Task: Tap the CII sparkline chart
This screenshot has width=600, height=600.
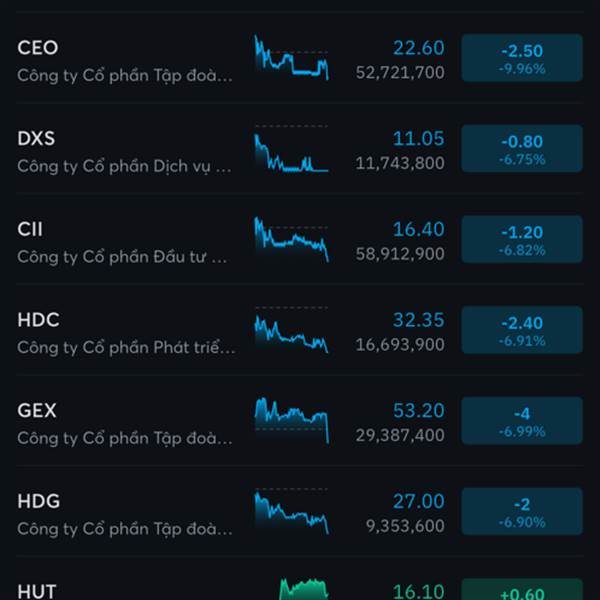Action: tap(291, 239)
